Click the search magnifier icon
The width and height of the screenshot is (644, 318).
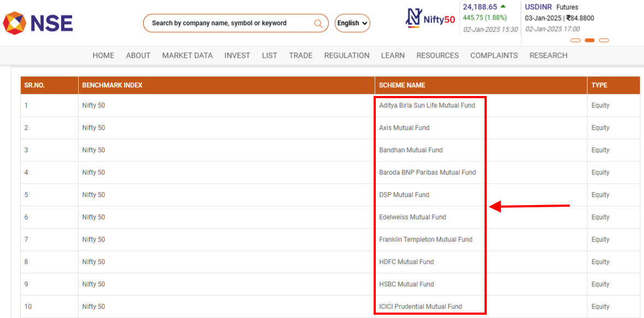click(318, 23)
